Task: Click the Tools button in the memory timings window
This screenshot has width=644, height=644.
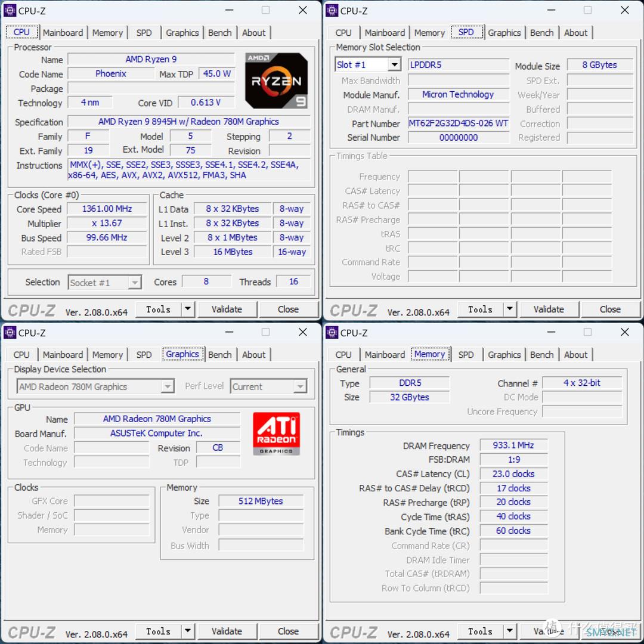Action: tap(480, 631)
